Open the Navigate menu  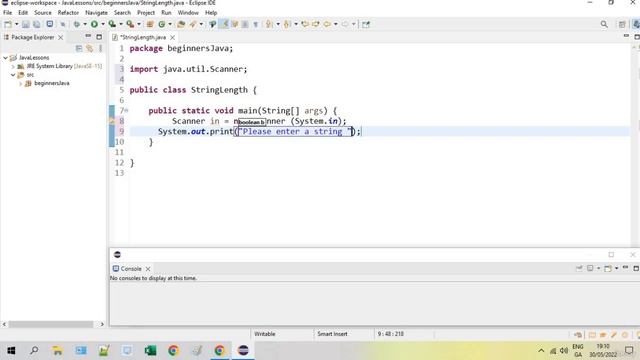click(96, 13)
